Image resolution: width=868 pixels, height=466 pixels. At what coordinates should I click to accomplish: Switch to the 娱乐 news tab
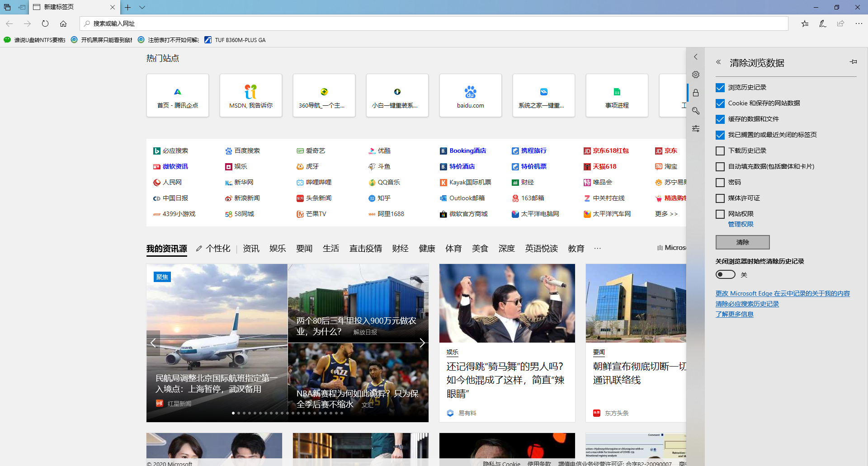coord(277,249)
